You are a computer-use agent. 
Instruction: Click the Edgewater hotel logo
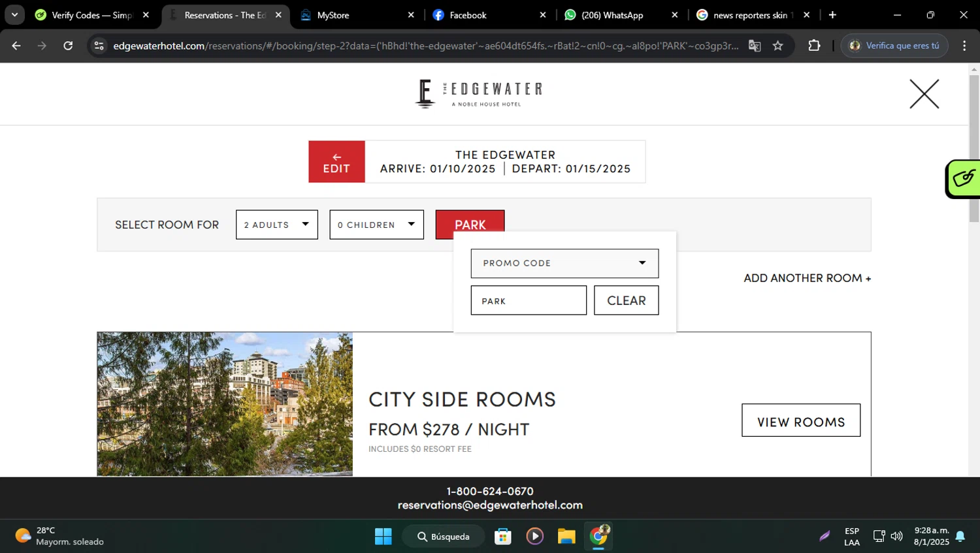479,93
